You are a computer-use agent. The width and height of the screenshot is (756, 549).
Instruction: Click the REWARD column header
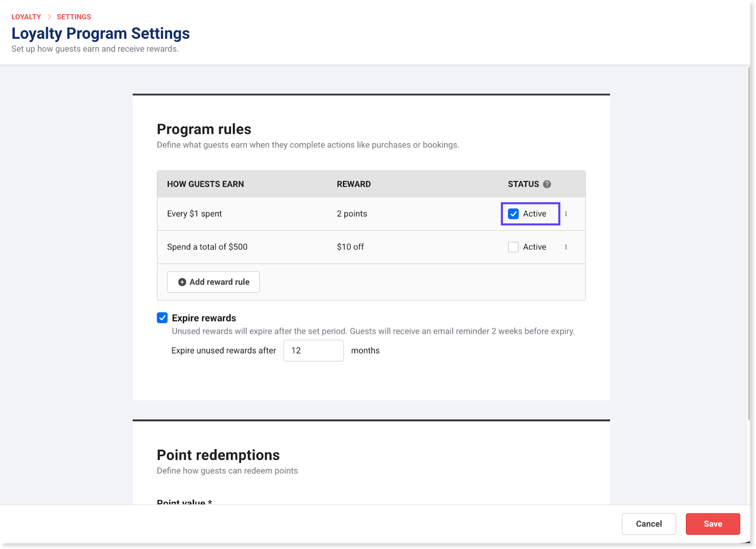tap(353, 184)
